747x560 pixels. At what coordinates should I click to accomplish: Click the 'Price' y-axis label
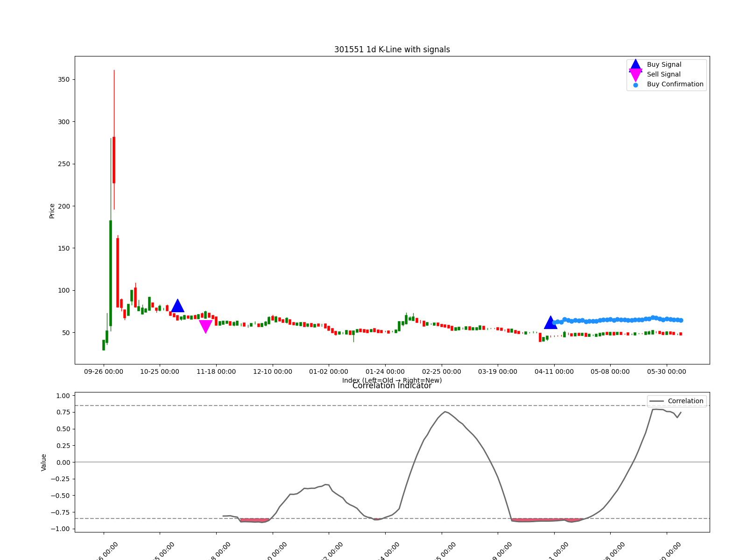52,211
